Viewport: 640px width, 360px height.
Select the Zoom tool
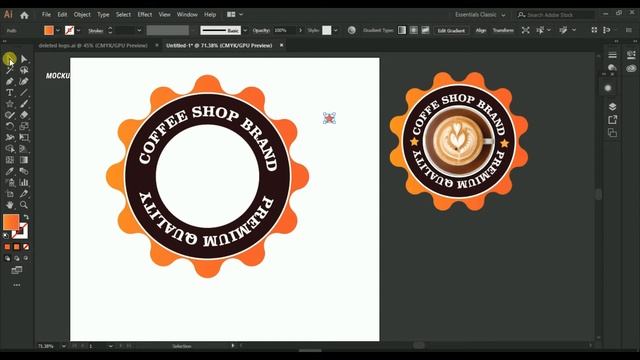[24, 205]
